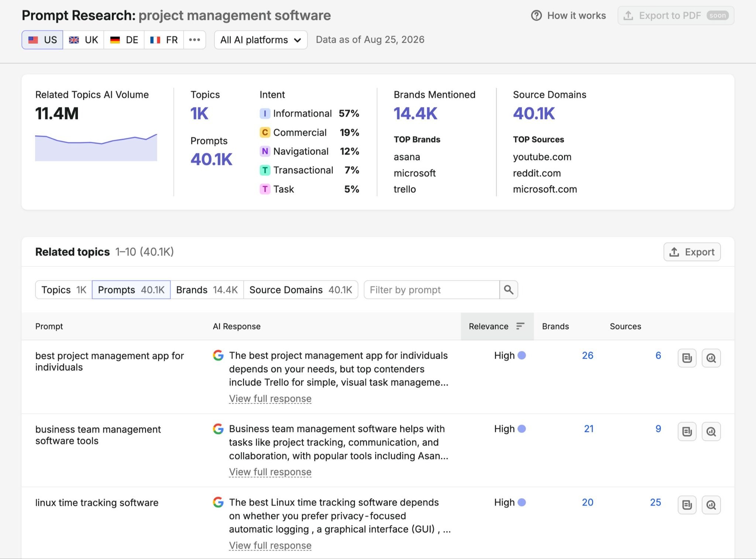
Task: Click the Export to PDF button
Action: point(676,15)
